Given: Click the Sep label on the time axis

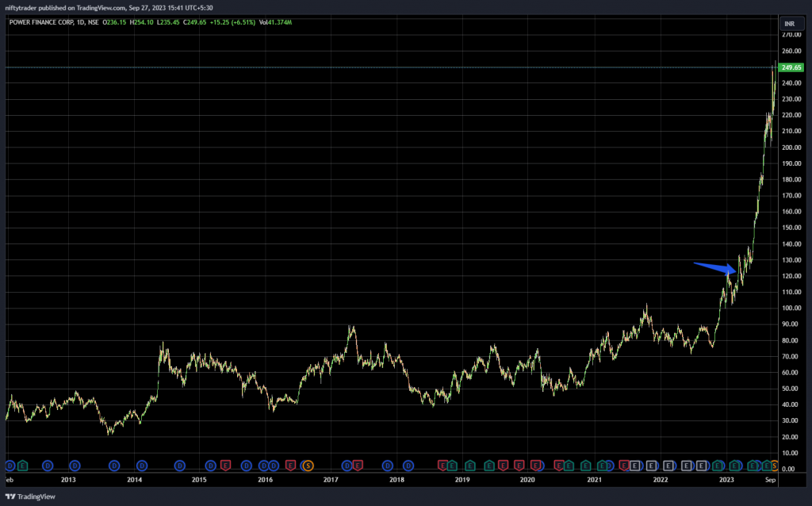Looking at the screenshot, I should [x=771, y=480].
